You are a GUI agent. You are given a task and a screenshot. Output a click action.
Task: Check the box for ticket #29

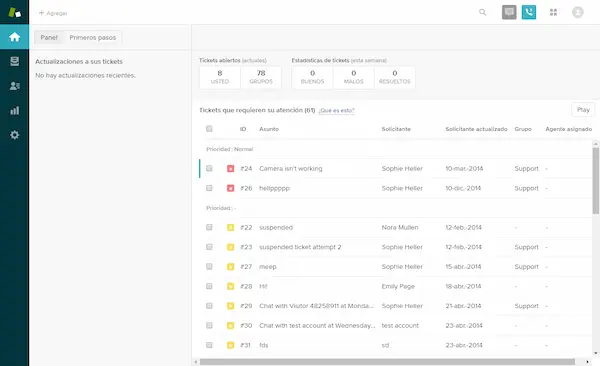coord(209,306)
